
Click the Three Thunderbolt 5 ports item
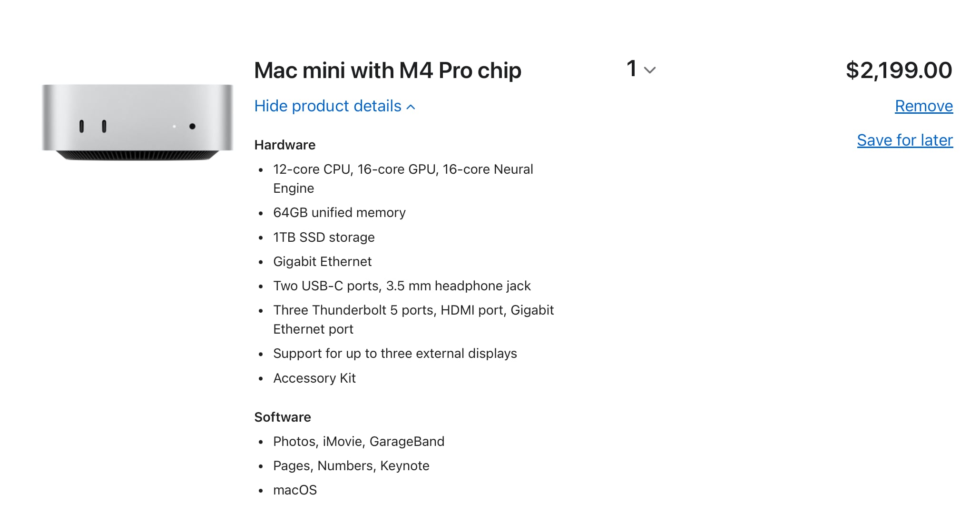[x=413, y=311]
